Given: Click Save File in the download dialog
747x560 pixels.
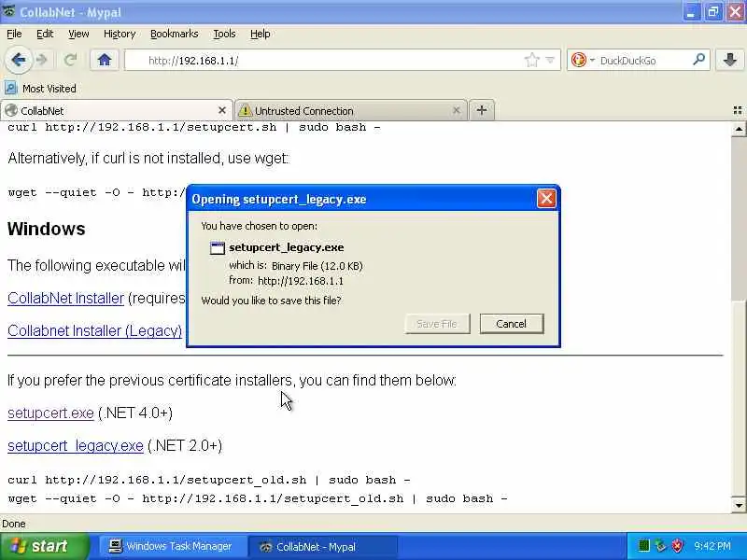Looking at the screenshot, I should (437, 324).
